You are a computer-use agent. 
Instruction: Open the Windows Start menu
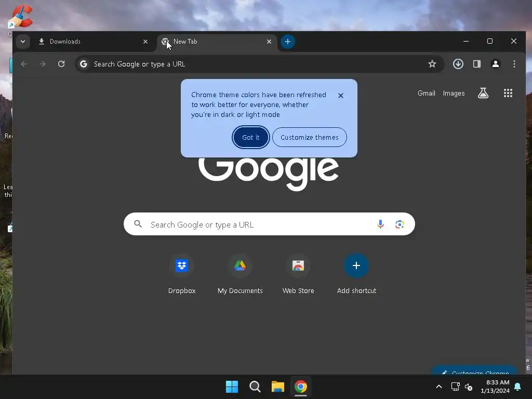coord(232,387)
